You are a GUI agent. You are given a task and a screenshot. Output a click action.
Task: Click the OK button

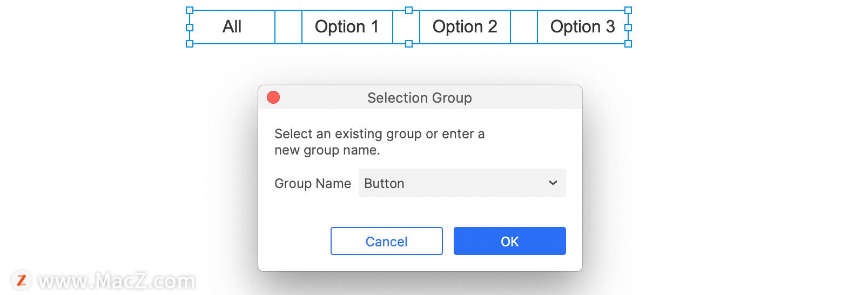click(x=509, y=241)
